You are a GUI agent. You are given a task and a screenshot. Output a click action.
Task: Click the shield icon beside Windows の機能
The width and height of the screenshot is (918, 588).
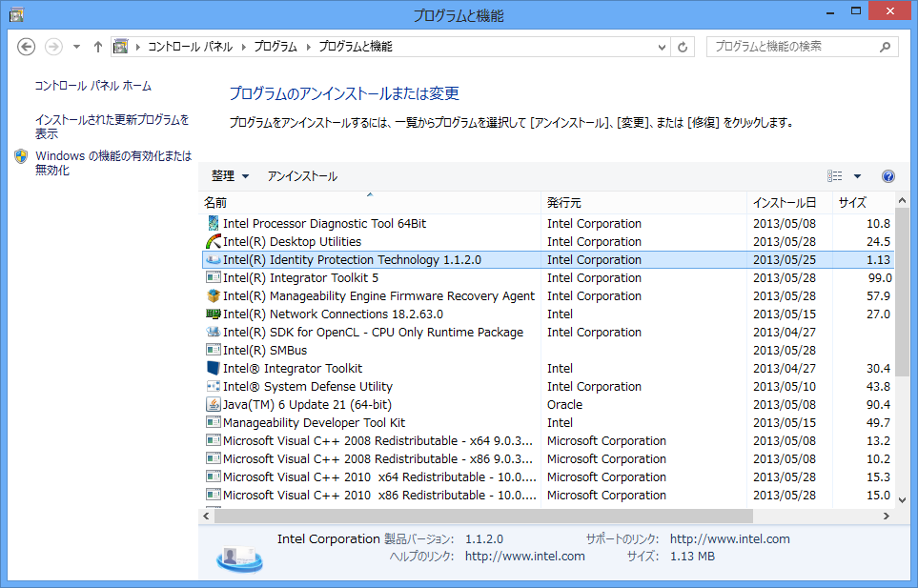tap(21, 156)
